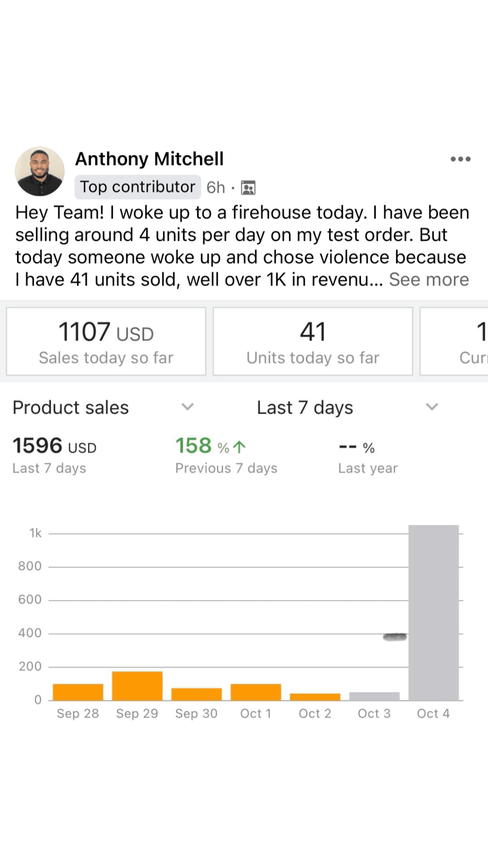
Task: Click the group audience icon
Action: tap(248, 187)
